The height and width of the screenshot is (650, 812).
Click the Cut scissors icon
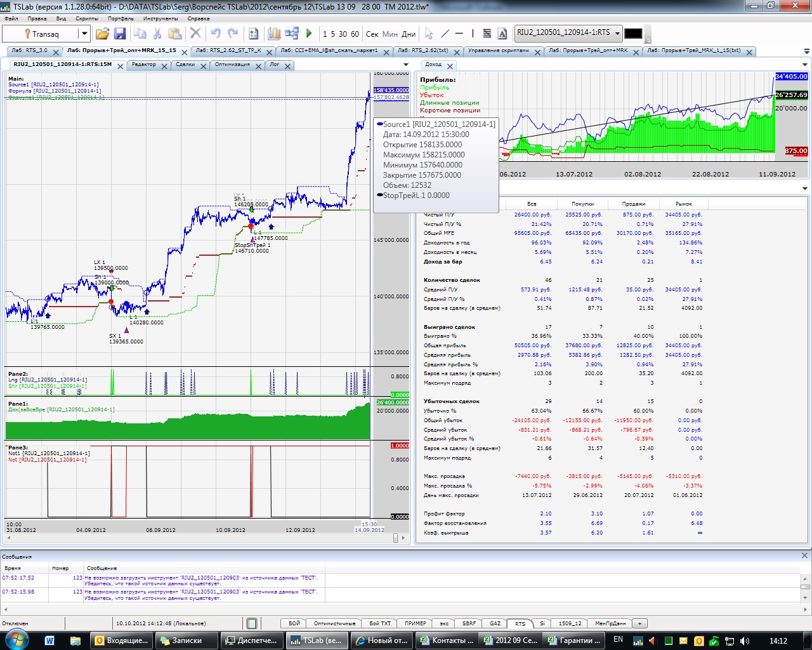pyautogui.click(x=157, y=34)
